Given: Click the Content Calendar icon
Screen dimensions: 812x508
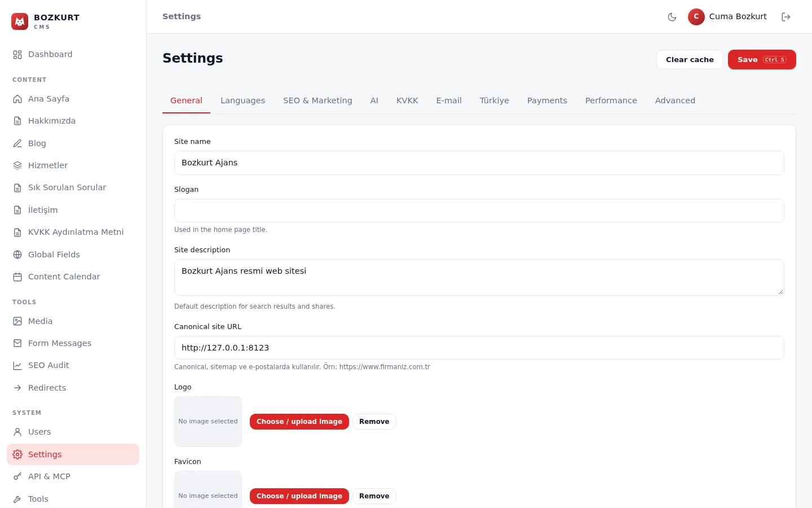Looking at the screenshot, I should coord(17,277).
